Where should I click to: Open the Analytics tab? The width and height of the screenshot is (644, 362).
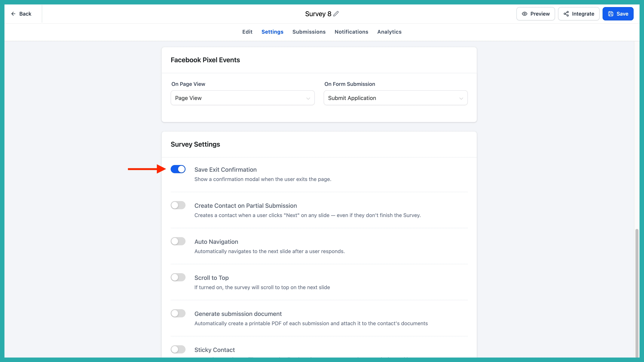(389, 32)
